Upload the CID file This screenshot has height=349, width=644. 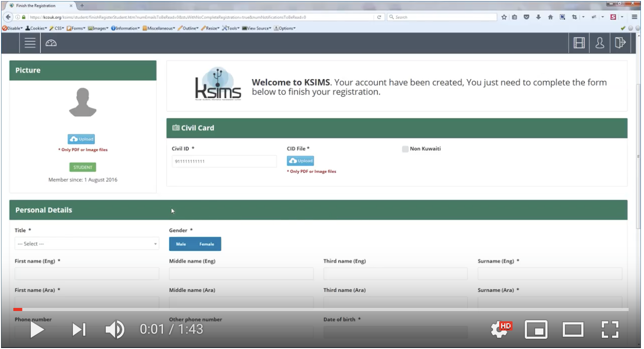[x=300, y=161]
